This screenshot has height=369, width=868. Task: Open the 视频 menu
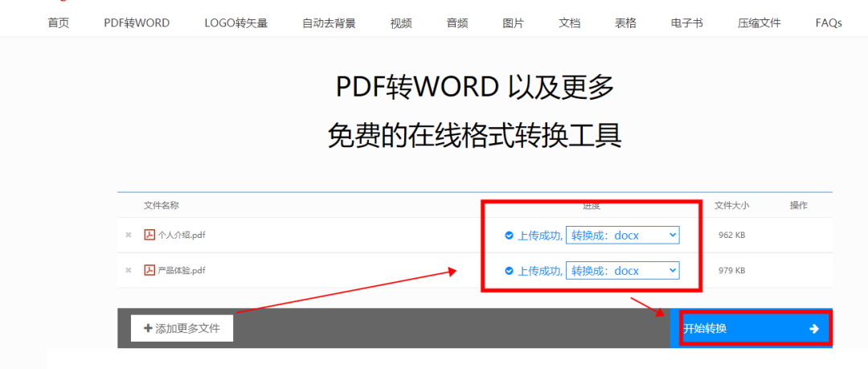[401, 23]
